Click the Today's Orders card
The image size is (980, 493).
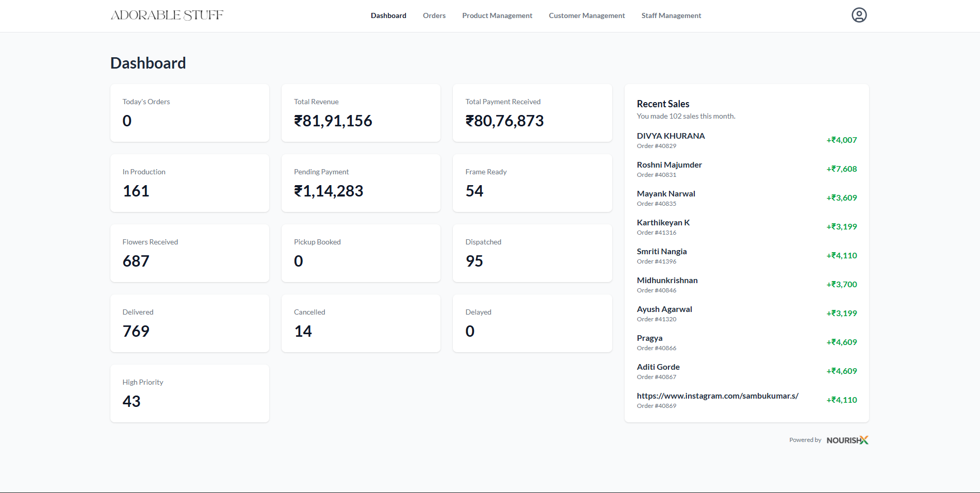189,112
